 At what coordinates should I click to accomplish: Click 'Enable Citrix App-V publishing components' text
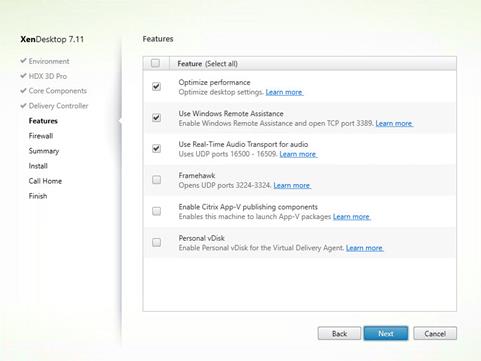pos(248,207)
